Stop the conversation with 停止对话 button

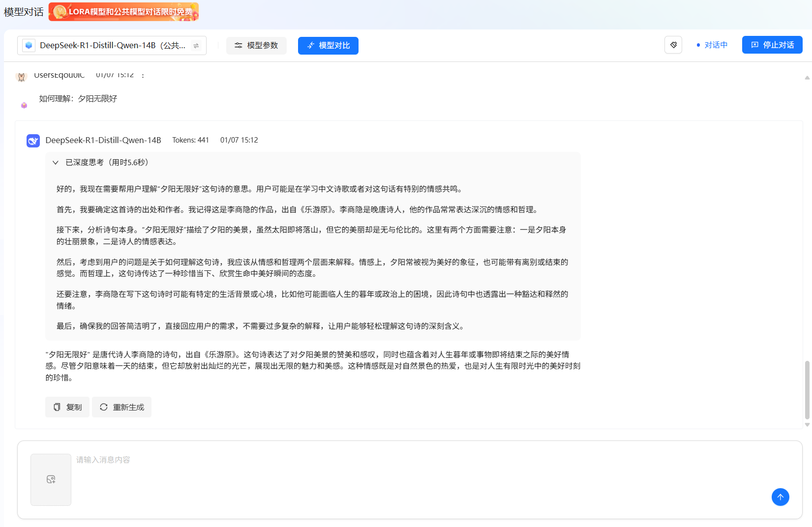click(x=772, y=45)
